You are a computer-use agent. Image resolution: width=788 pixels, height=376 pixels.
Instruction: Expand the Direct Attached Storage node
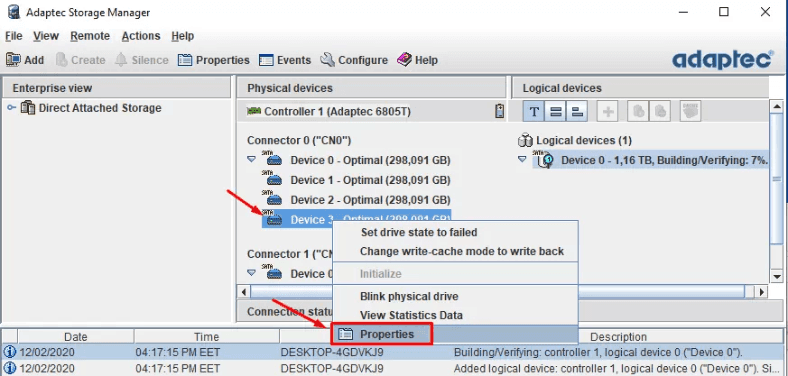[11, 108]
